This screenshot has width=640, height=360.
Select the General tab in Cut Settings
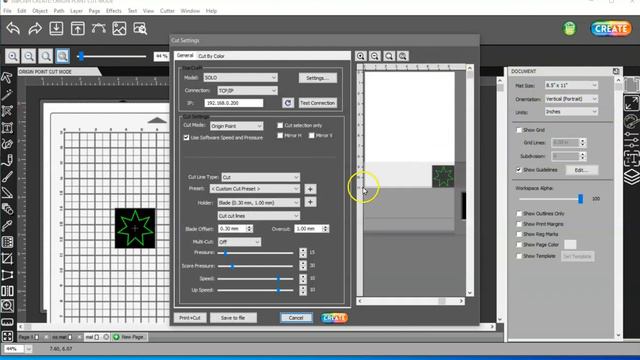click(185, 56)
